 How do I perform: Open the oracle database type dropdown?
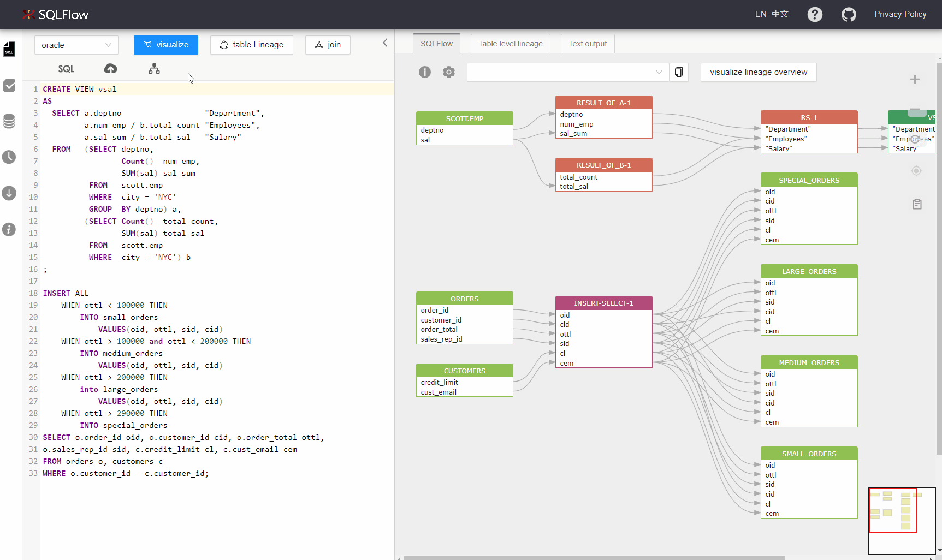tap(76, 45)
